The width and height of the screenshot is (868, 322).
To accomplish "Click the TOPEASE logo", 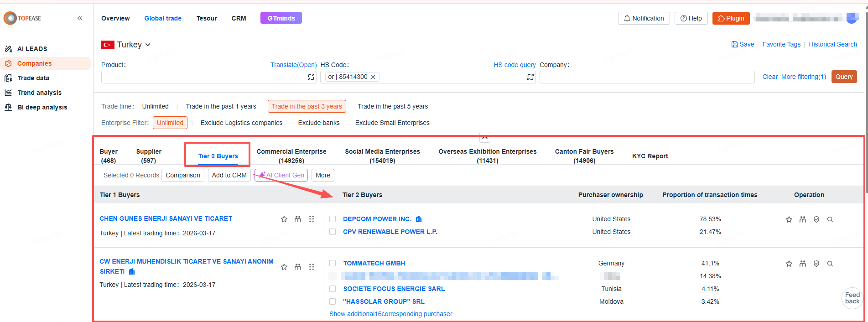I will pos(22,18).
